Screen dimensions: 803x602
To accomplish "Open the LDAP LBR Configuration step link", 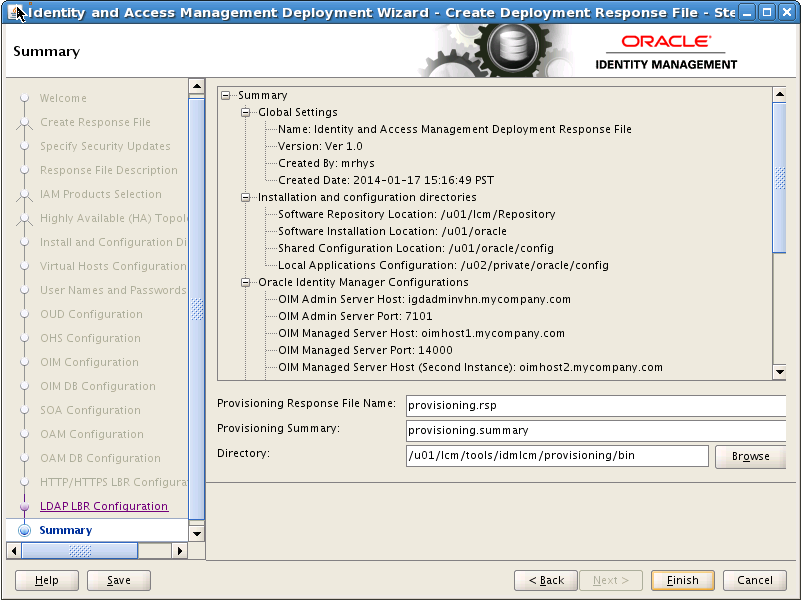I will point(104,506).
